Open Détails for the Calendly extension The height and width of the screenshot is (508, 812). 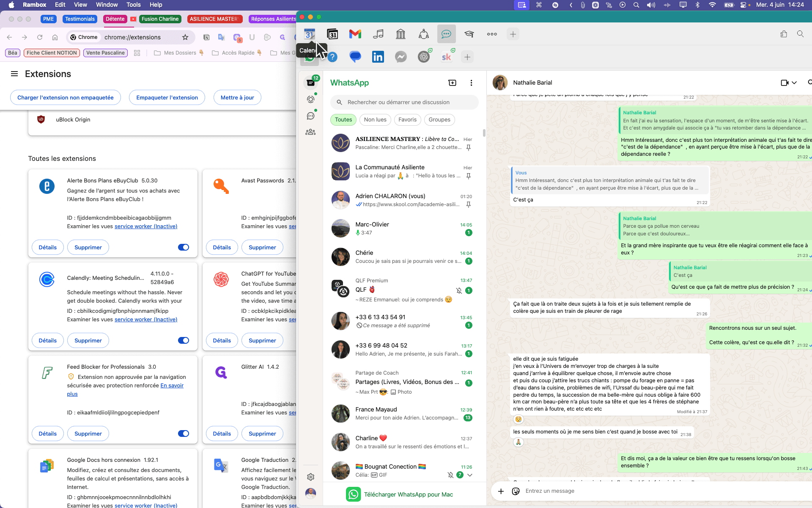[48, 340]
